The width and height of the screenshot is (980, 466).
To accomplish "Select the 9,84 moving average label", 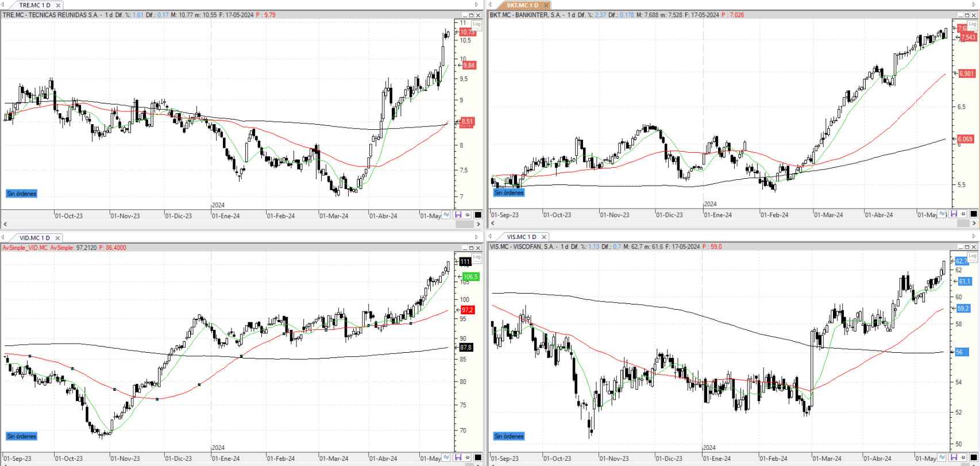I will [x=469, y=66].
